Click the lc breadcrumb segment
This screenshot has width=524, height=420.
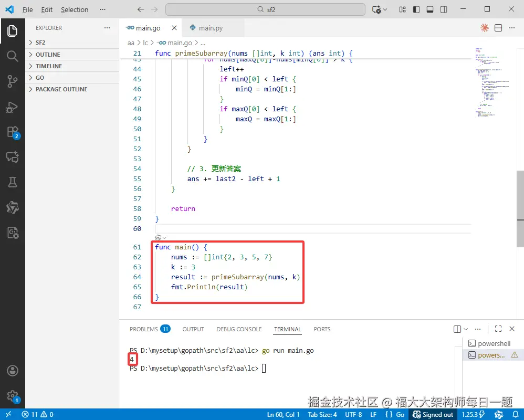[145, 43]
